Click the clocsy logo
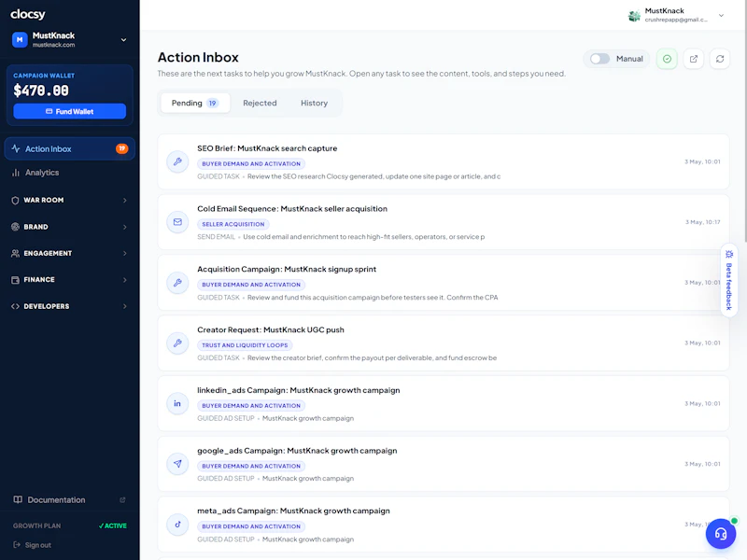 click(28, 14)
